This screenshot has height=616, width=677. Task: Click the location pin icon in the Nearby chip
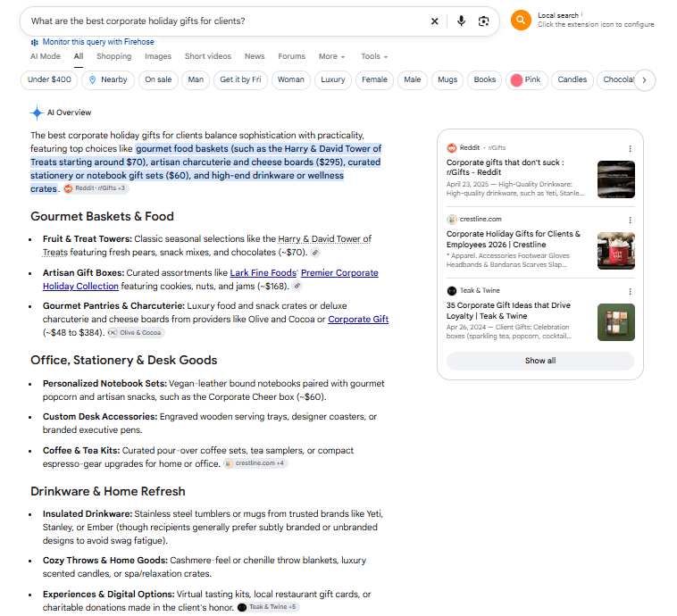(92, 79)
